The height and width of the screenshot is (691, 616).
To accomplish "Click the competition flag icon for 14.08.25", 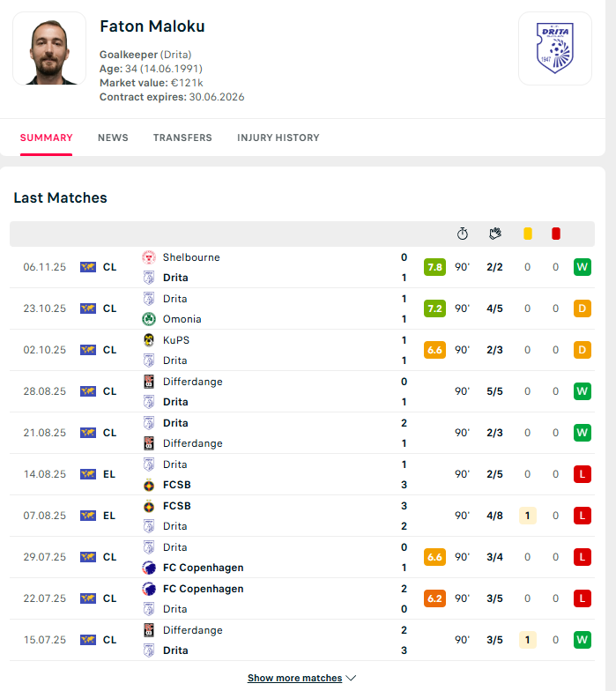I will point(88,474).
